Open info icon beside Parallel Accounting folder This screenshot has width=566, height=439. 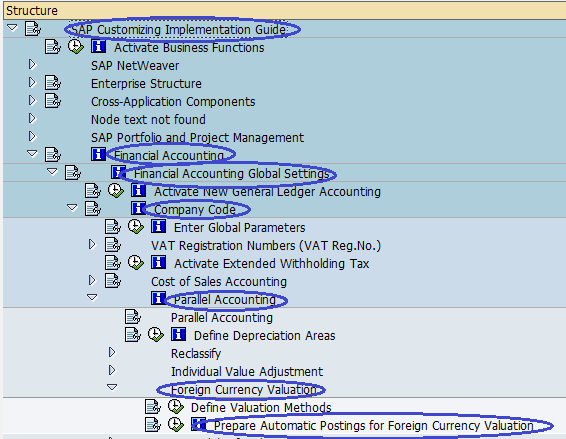158,298
